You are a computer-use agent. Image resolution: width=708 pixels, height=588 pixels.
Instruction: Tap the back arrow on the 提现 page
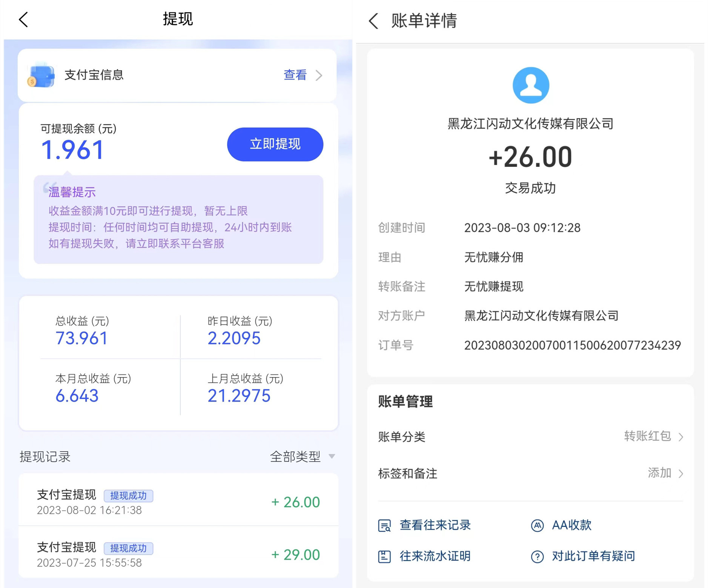[x=23, y=19]
